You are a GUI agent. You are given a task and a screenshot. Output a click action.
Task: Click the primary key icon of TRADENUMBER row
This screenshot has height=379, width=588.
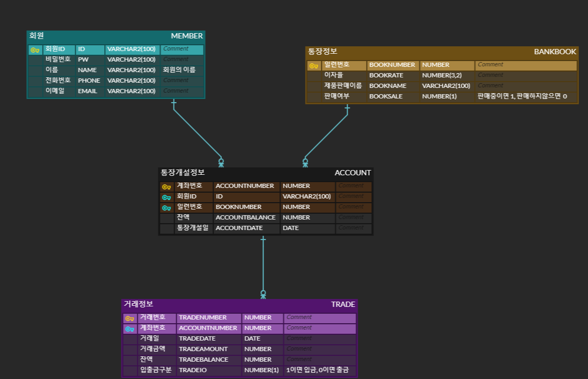[x=130, y=318]
